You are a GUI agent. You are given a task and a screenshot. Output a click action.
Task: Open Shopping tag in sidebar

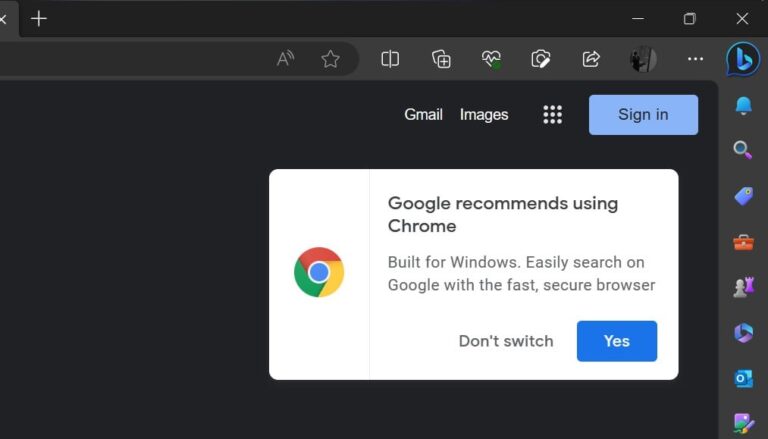coord(743,196)
